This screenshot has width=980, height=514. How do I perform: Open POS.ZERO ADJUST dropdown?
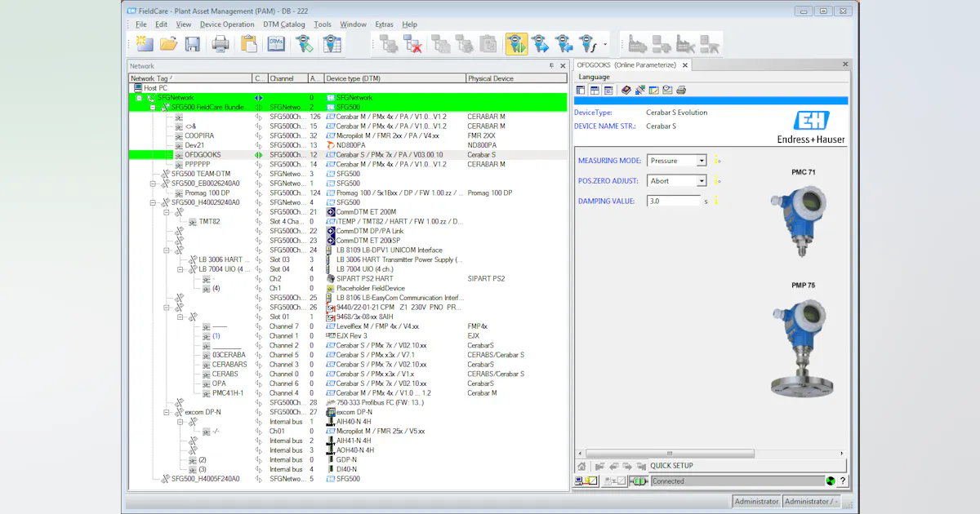pyautogui.click(x=701, y=180)
